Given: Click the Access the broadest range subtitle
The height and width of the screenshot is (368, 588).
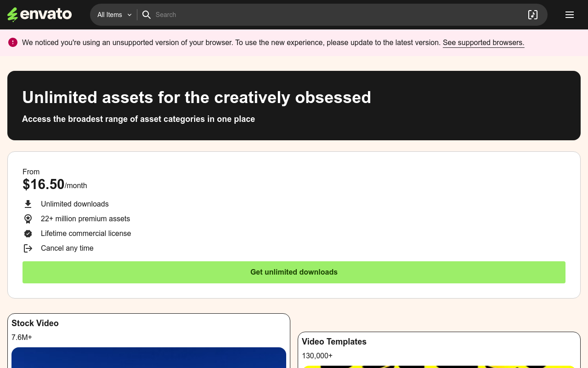Looking at the screenshot, I should click(138, 119).
